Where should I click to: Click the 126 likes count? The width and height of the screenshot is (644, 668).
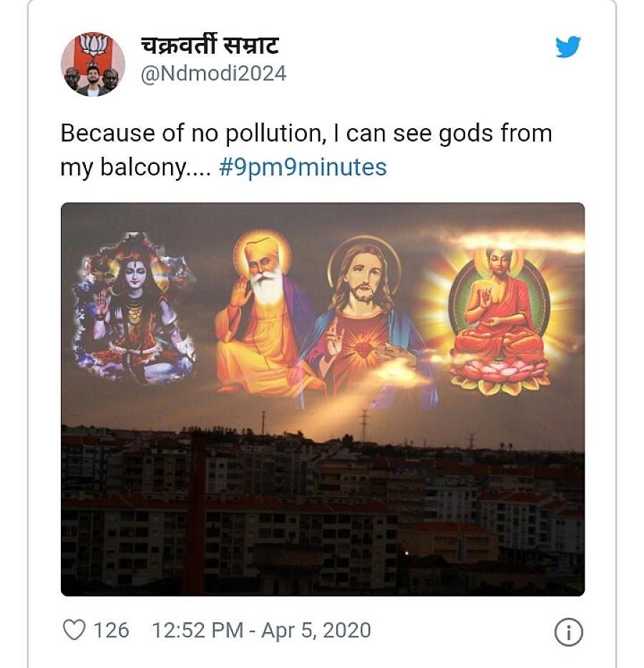(111, 630)
